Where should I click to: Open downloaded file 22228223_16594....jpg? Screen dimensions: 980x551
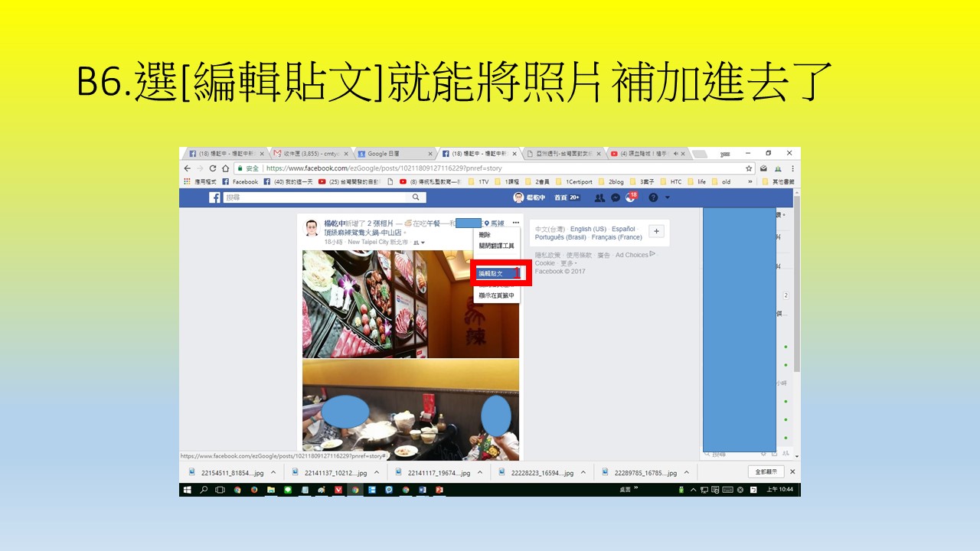coord(536,473)
